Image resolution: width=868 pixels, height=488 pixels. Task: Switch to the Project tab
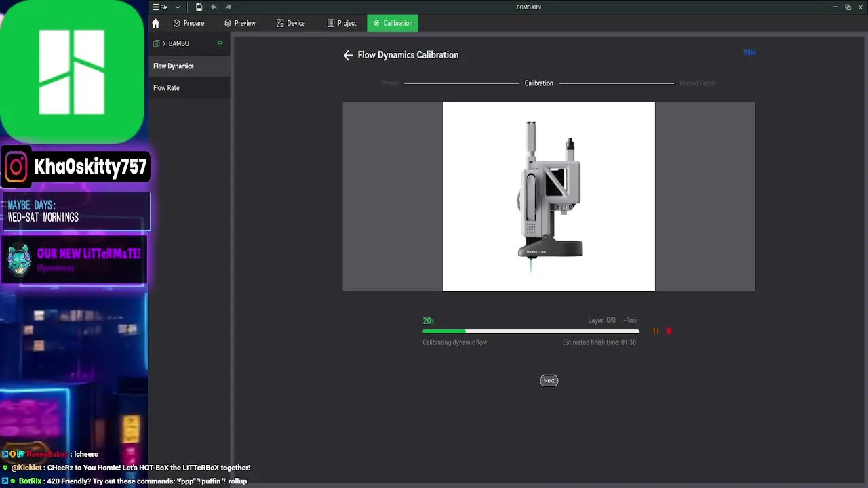[x=342, y=23]
